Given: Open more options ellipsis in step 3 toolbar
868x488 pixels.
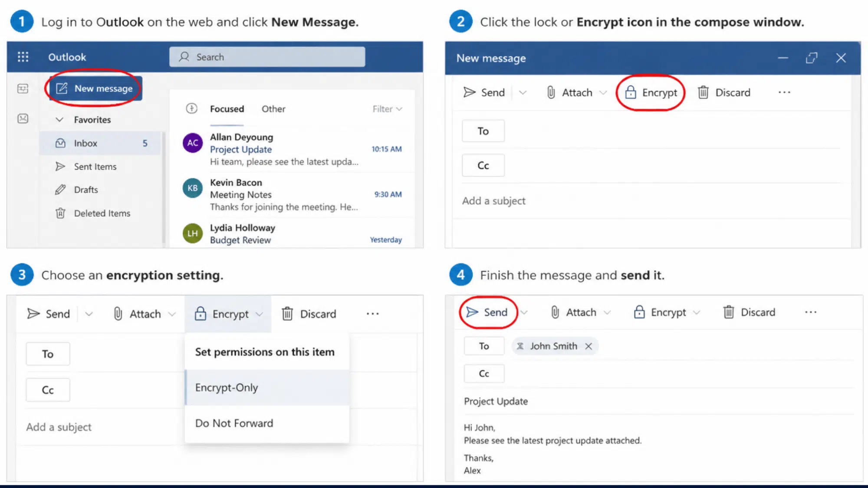Looking at the screenshot, I should (x=372, y=314).
